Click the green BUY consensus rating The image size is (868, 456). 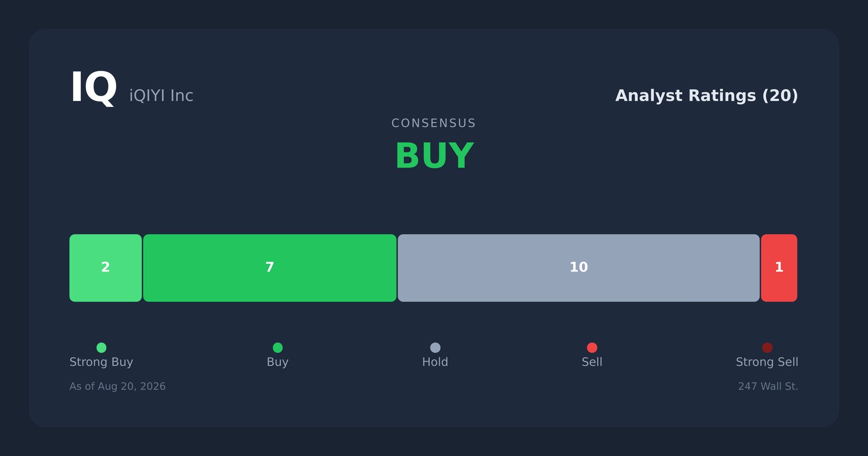434,156
